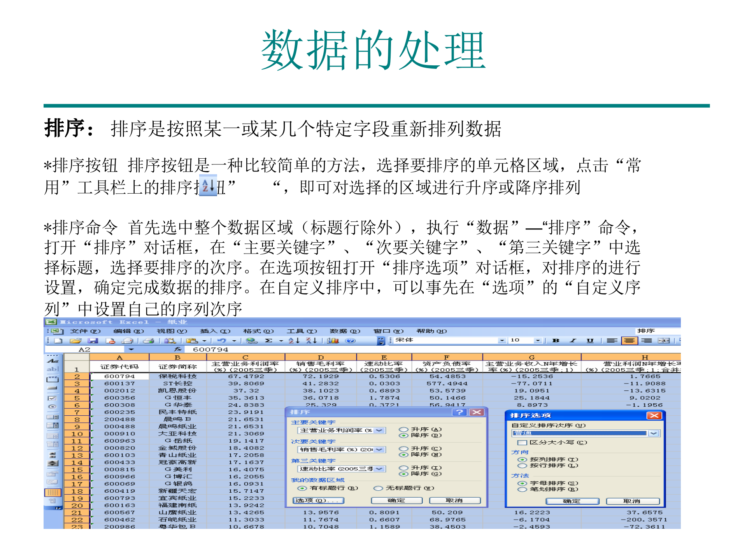Select 升序 radio for 主要关键字
The height and width of the screenshot is (560, 747).
pyautogui.click(x=404, y=430)
